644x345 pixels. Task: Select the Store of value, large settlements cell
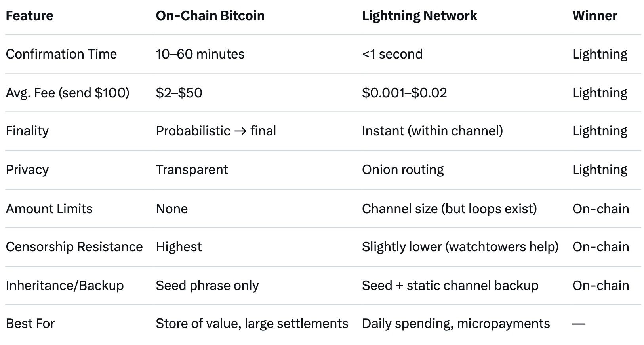252,324
